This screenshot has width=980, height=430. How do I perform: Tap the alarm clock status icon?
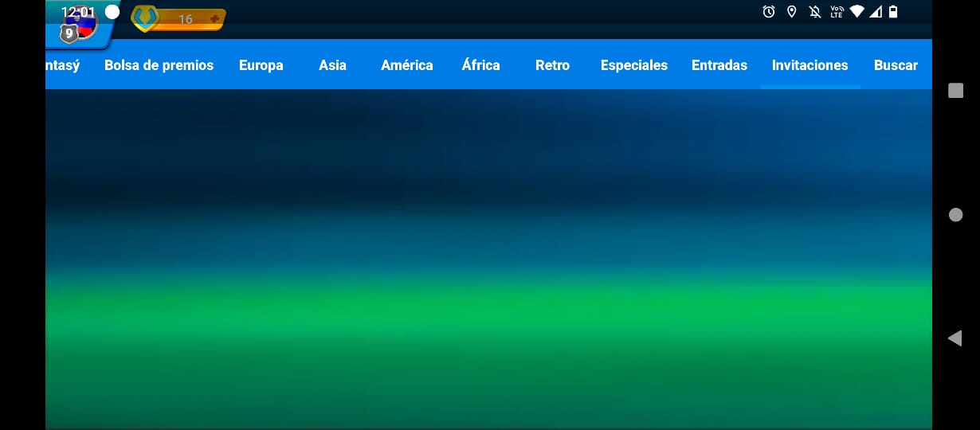click(769, 11)
